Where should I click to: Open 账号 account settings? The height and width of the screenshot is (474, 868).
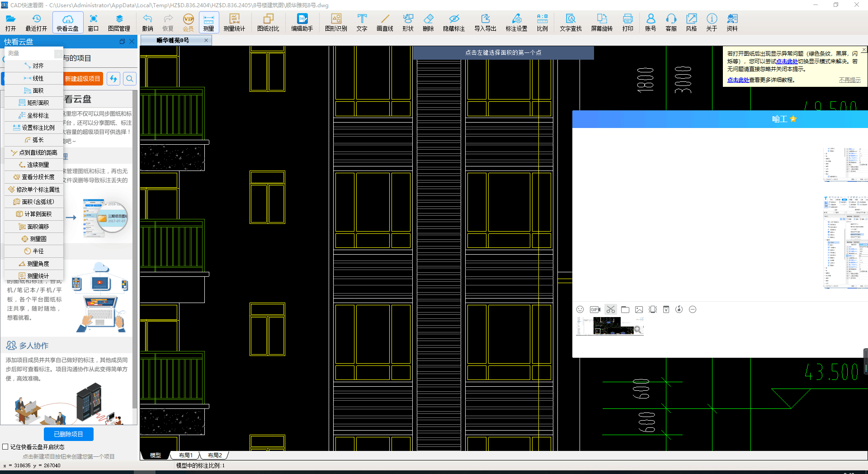click(650, 22)
